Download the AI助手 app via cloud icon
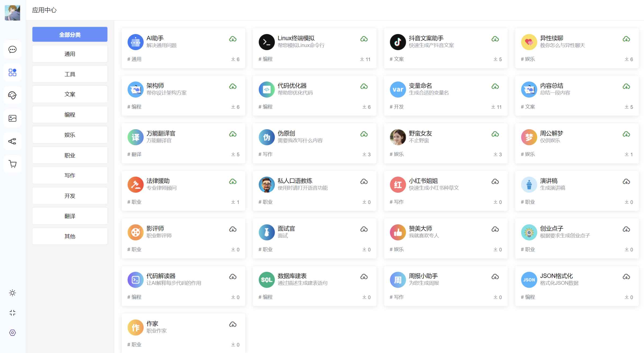The image size is (644, 353). coord(233,39)
